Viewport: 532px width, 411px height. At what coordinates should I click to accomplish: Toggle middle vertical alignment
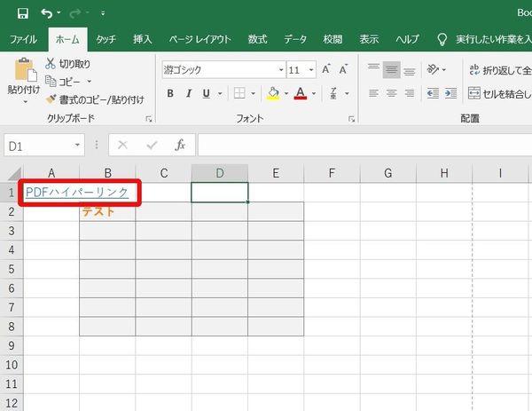coord(392,69)
